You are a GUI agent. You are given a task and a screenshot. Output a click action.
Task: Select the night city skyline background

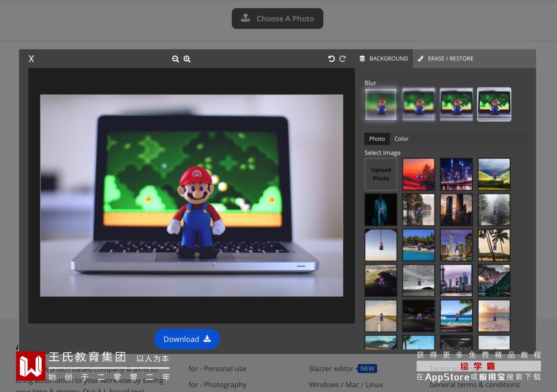(457, 174)
